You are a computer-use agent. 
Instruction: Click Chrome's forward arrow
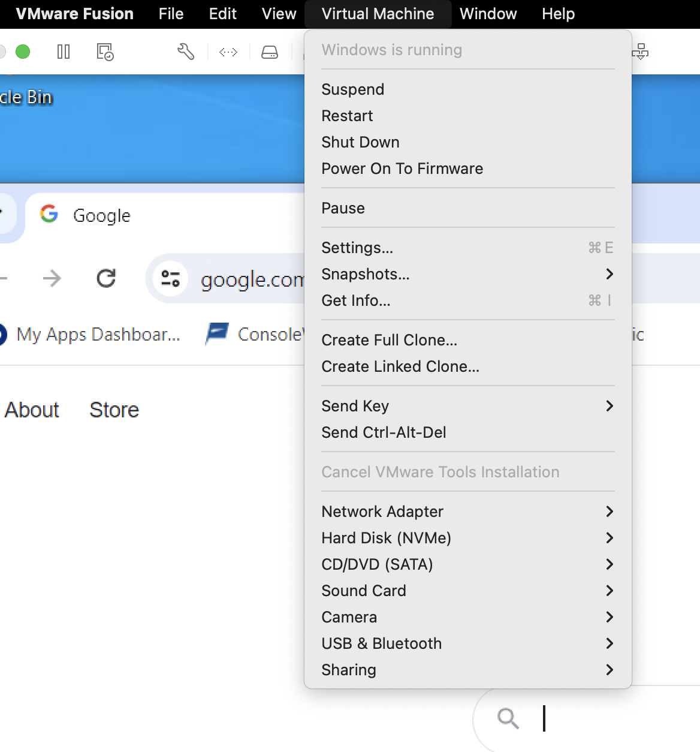52,278
